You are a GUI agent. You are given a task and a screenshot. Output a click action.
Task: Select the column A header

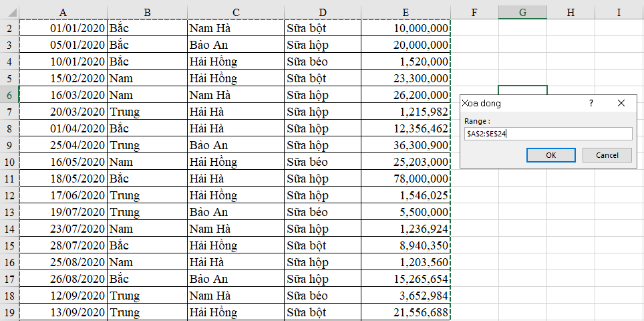pyautogui.click(x=63, y=12)
